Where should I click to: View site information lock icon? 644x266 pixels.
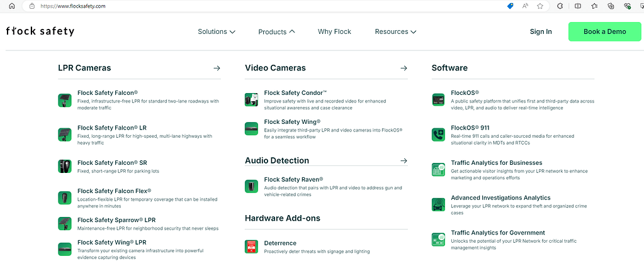coord(32,6)
